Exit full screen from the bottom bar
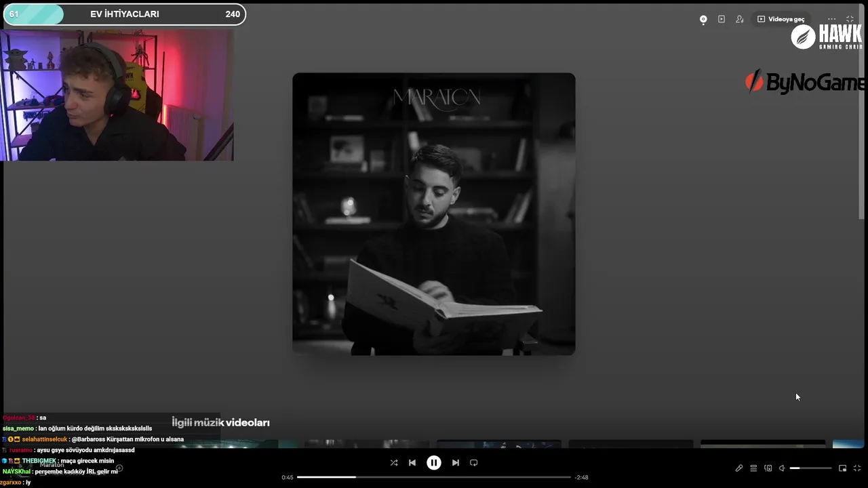 (x=857, y=468)
